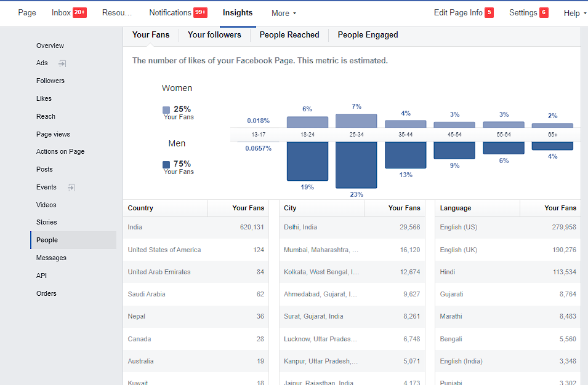
Task: Click the men 25-34 bar showing 23%
Action: pos(356,165)
